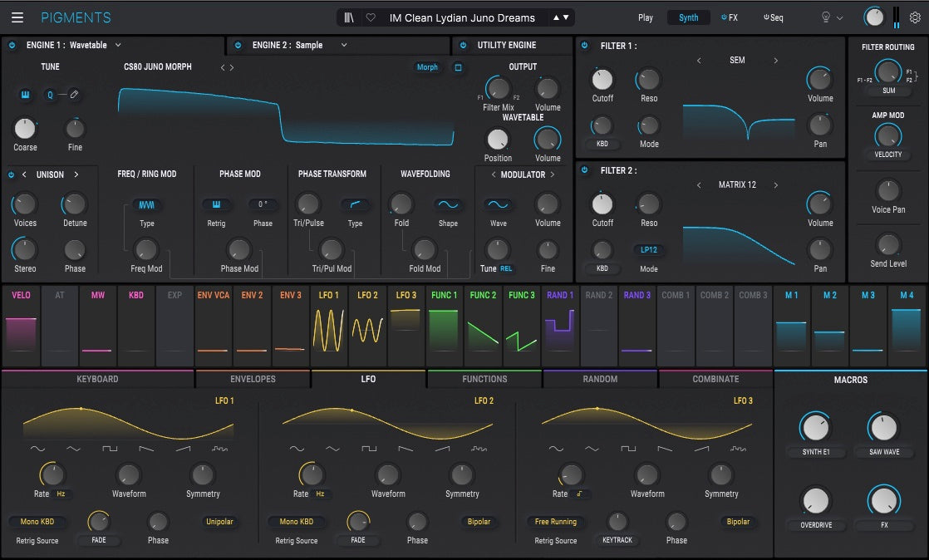The width and height of the screenshot is (929, 560).
Task: Click the Morph wavetable button
Action: coord(427,67)
